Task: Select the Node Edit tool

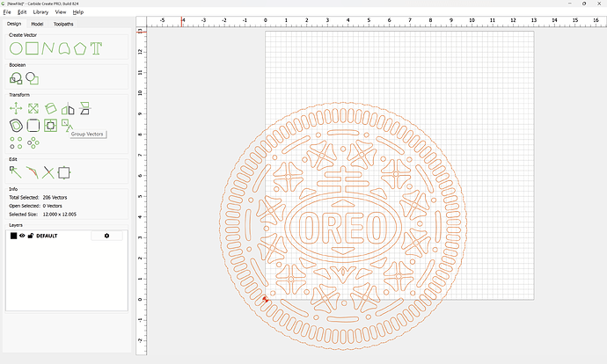Action: pos(16,172)
